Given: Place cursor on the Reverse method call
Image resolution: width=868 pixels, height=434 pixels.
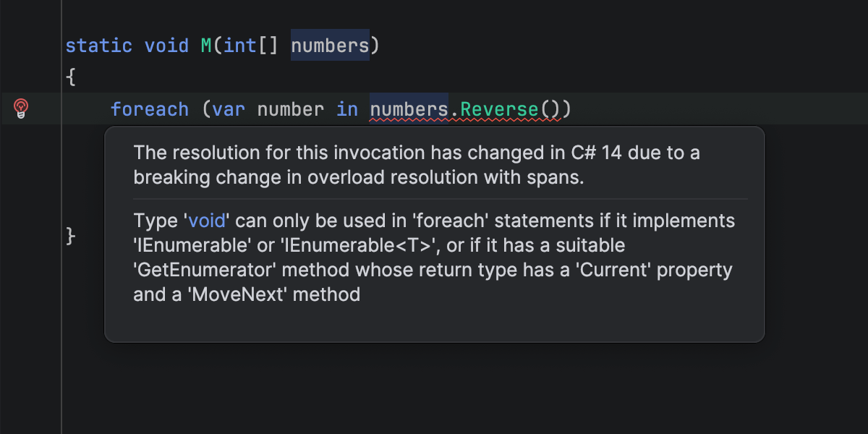Looking at the screenshot, I should (x=500, y=109).
